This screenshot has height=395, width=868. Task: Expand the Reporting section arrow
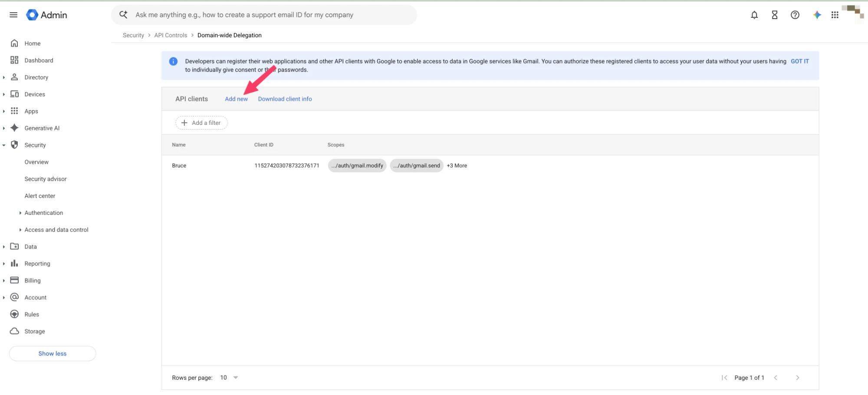tap(4, 264)
